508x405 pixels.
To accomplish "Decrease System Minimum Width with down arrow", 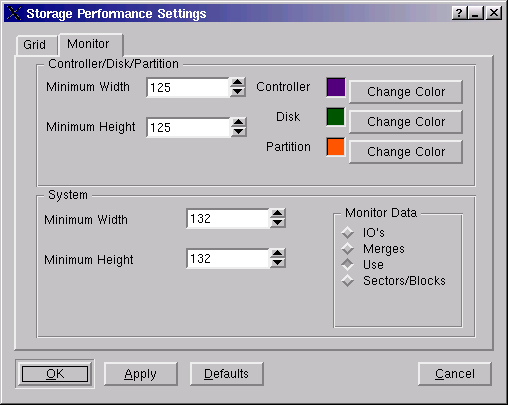I will tap(277, 223).
